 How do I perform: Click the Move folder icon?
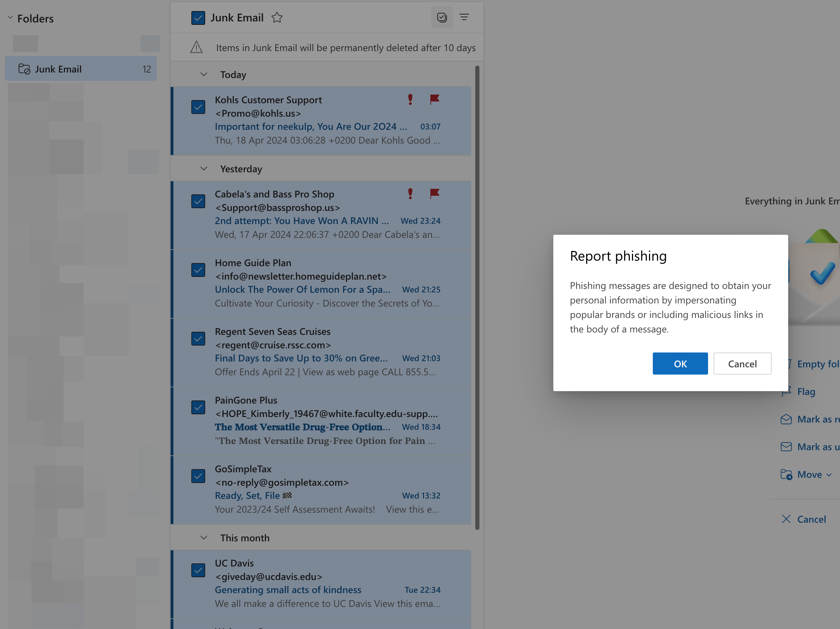coord(786,474)
